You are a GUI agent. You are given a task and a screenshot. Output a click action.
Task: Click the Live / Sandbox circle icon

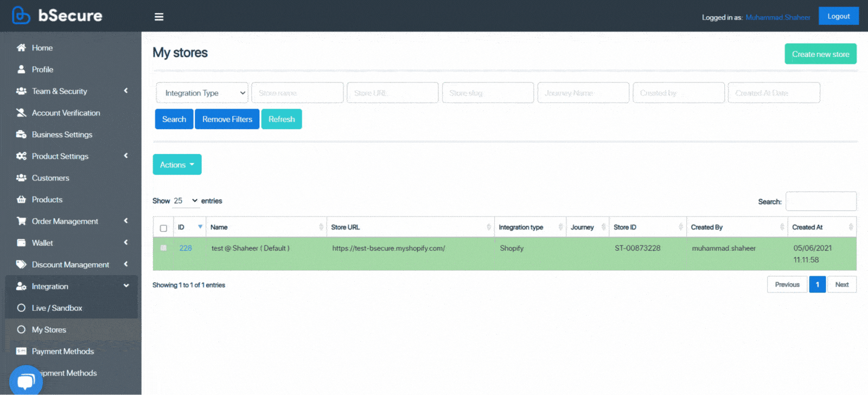[21, 308]
